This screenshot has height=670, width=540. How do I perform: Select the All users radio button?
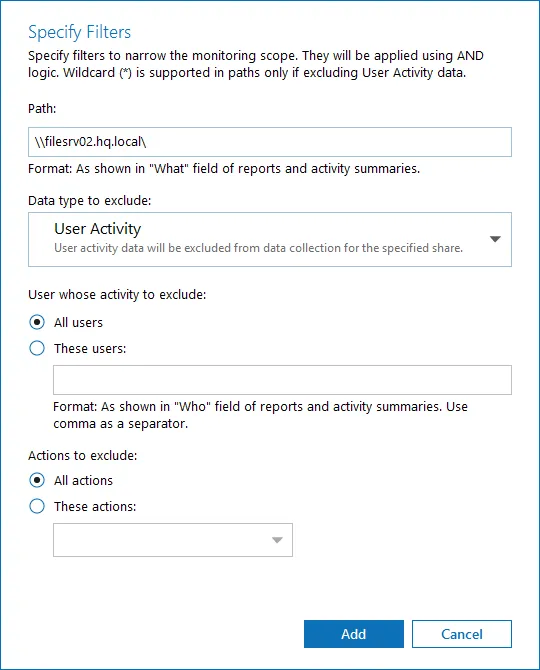(37, 322)
